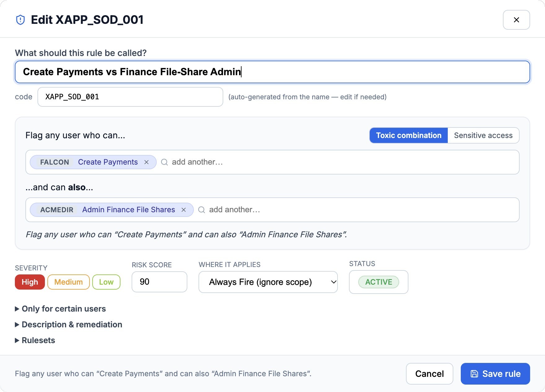Remove the Create Payments chip
This screenshot has width=545, height=392.
pyautogui.click(x=146, y=162)
